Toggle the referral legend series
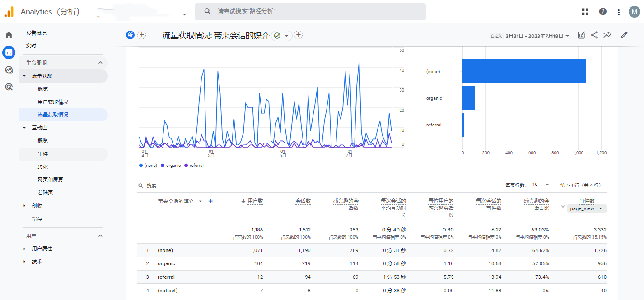This screenshot has height=300, width=644. tap(194, 166)
